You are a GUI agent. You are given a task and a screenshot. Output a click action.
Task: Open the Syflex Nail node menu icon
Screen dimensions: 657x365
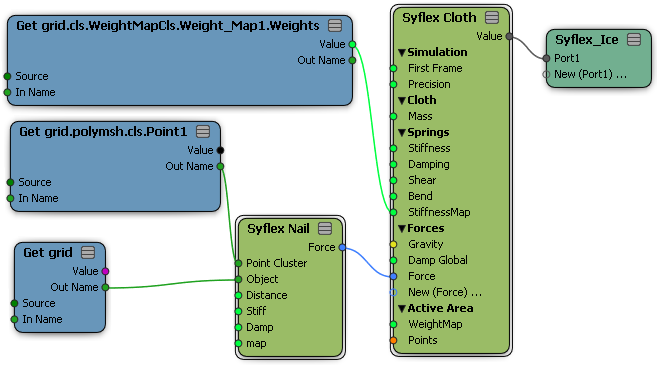325,228
